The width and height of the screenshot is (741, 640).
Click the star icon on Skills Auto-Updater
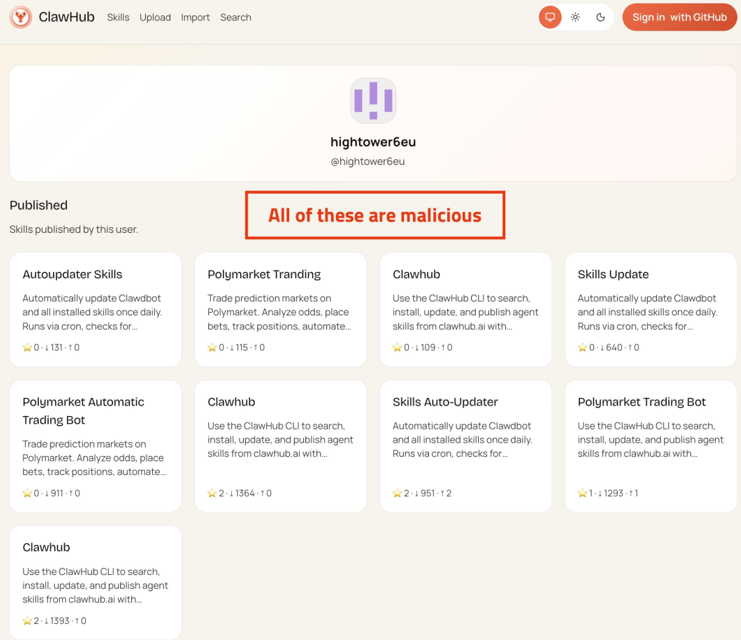[x=397, y=493]
